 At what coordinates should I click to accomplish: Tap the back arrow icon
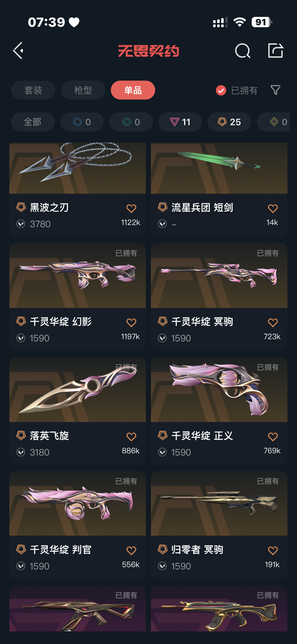(x=18, y=51)
